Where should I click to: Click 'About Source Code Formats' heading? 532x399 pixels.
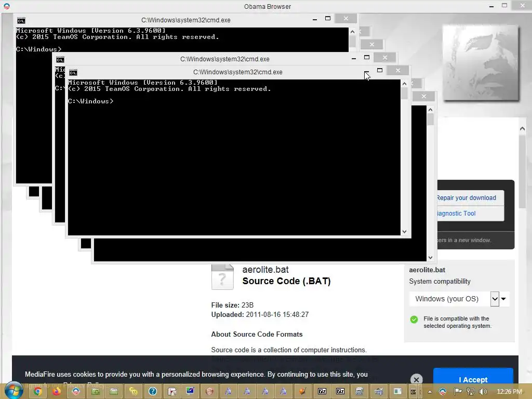point(257,334)
